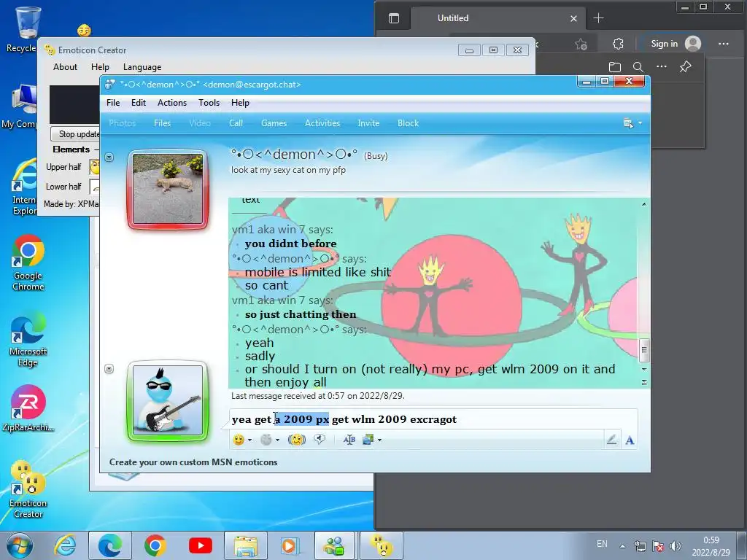The width and height of the screenshot is (747, 560).
Task: Open the winks gray ball icon
Action: click(x=266, y=440)
